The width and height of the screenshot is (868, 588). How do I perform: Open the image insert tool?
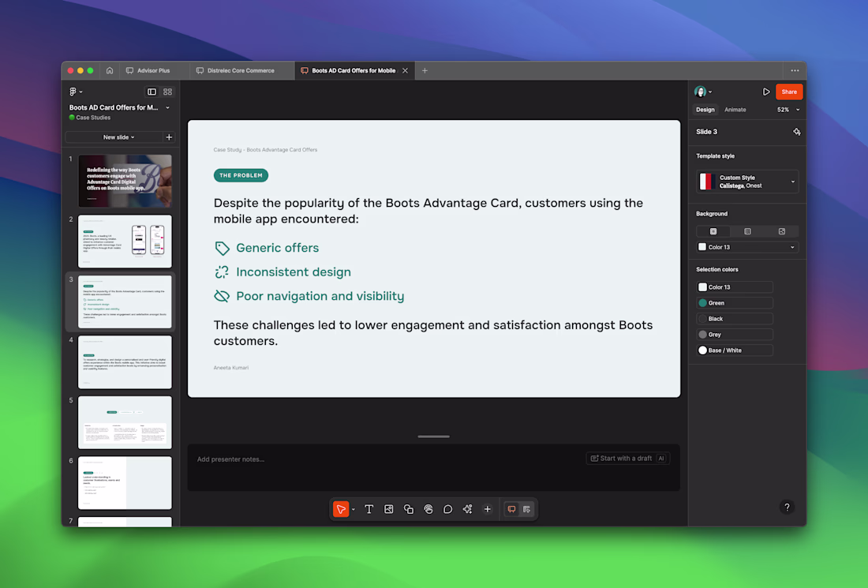(x=388, y=509)
